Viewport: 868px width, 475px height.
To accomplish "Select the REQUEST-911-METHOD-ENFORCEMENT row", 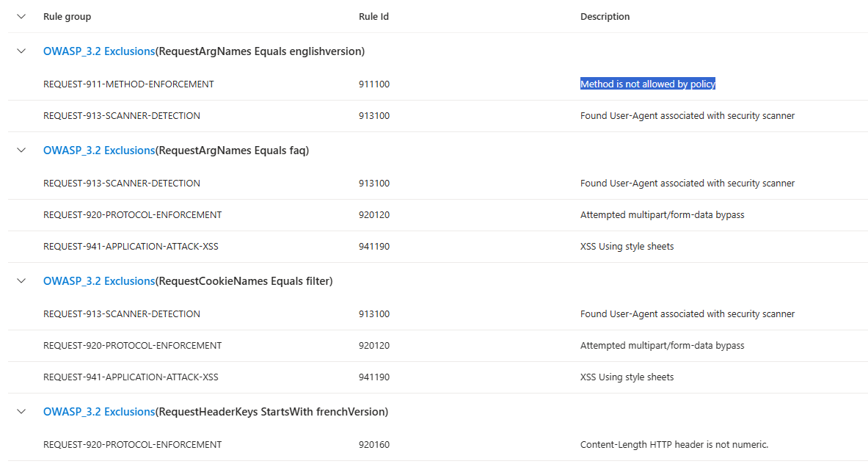I will [x=128, y=84].
